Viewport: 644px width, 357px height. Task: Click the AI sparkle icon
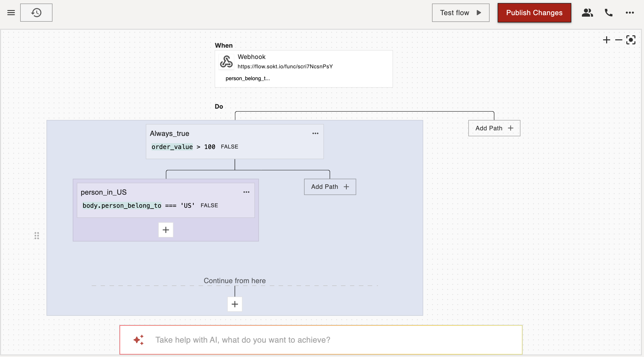coord(139,340)
